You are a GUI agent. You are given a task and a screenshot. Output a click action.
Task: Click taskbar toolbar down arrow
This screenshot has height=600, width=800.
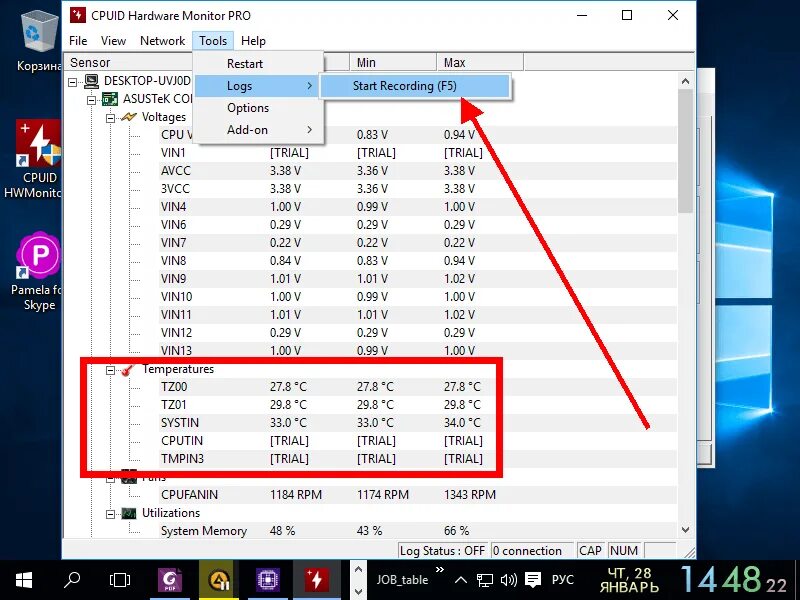click(358, 591)
